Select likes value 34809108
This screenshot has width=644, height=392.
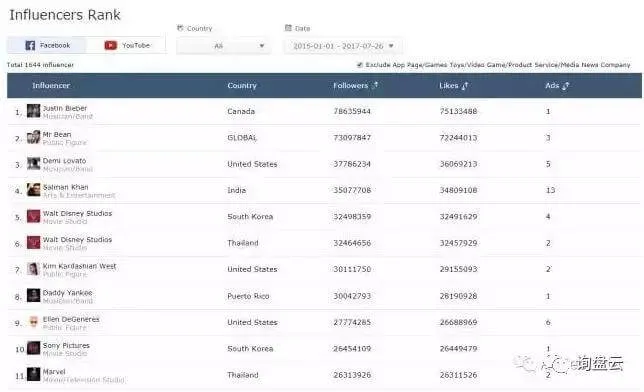point(458,190)
